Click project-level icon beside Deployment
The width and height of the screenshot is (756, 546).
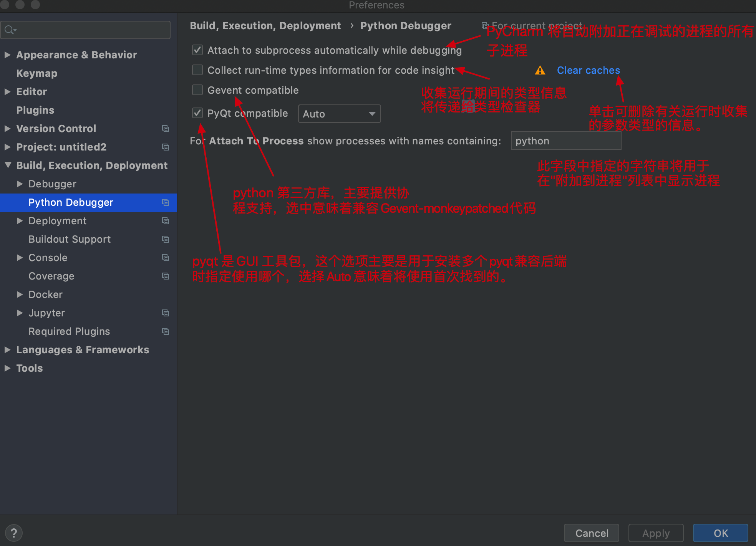click(x=166, y=221)
